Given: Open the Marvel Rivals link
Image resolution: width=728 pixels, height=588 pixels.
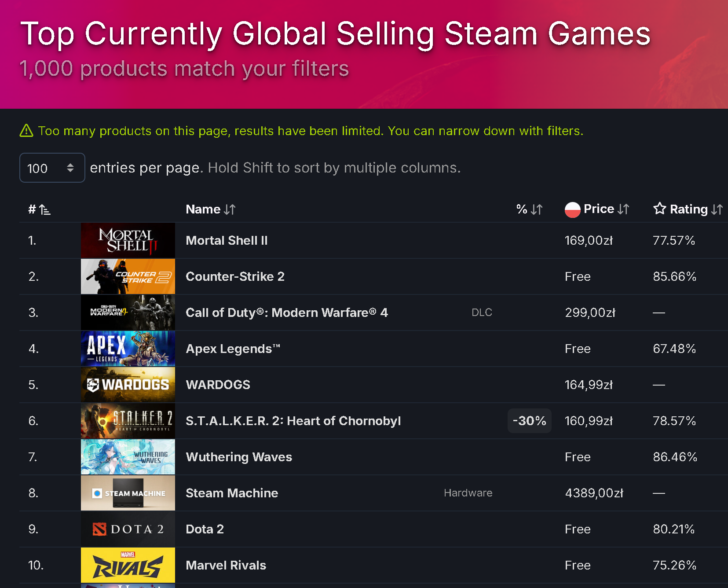Looking at the screenshot, I should pos(226,565).
